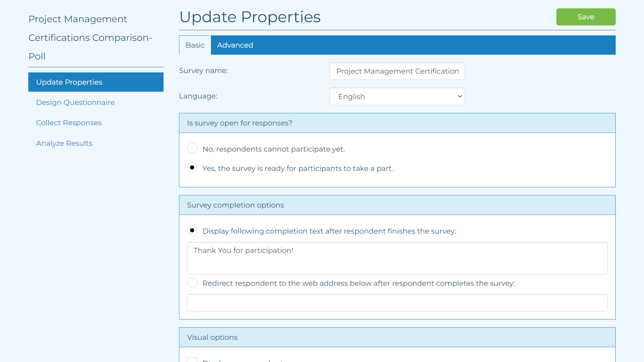
Task: Toggle the checkbox under Visual options
Action: pyautogui.click(x=193, y=360)
